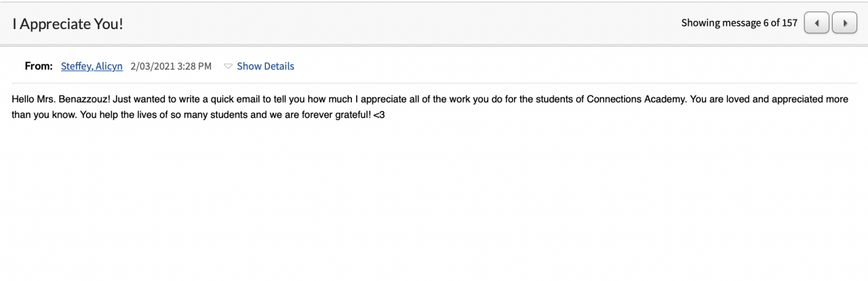
Task: Click the Show Details link
Action: point(265,66)
